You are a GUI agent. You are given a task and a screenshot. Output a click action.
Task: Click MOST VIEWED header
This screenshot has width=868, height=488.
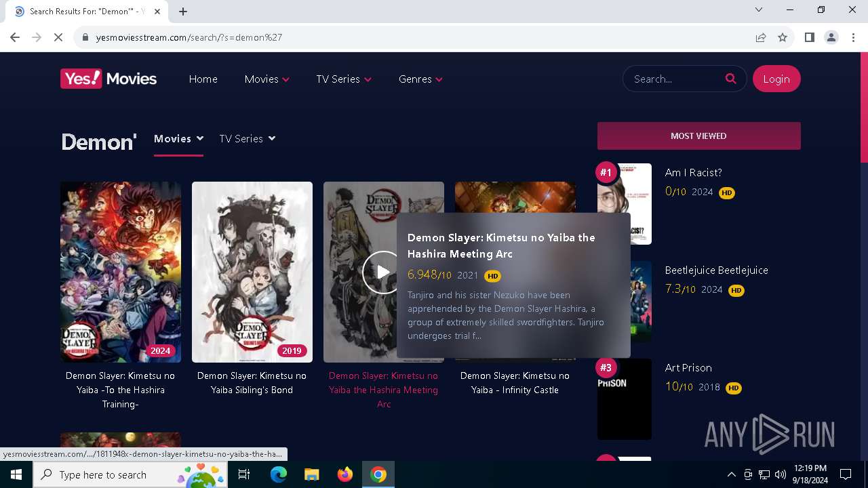[698, 136]
